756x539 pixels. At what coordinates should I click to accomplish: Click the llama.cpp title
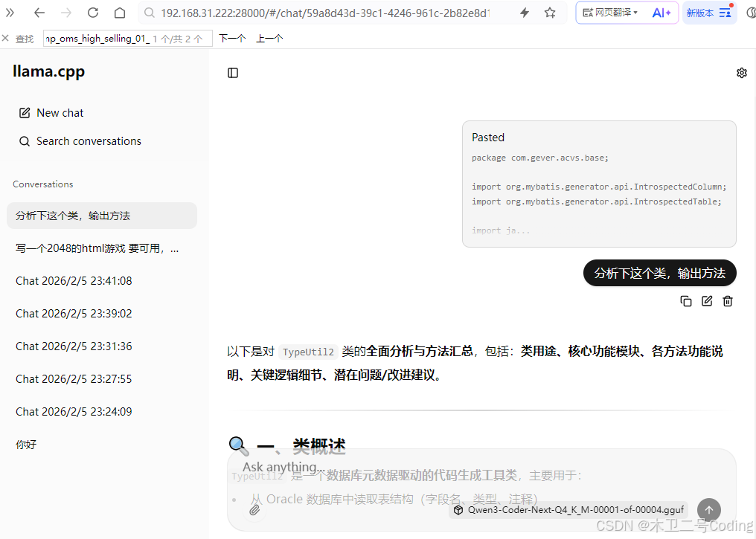pos(48,71)
